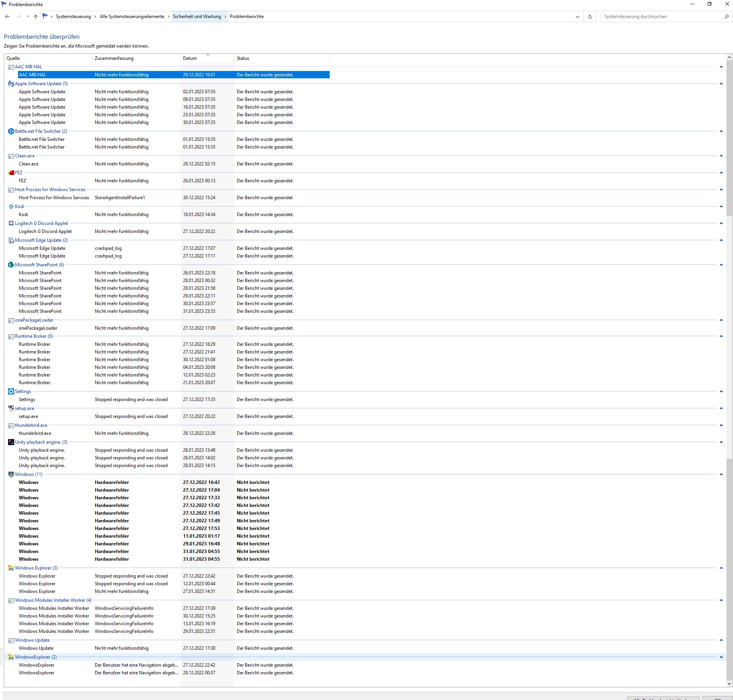Click the thunderbird.exe group icon
Screen dimensions: 733x700
[11, 426]
